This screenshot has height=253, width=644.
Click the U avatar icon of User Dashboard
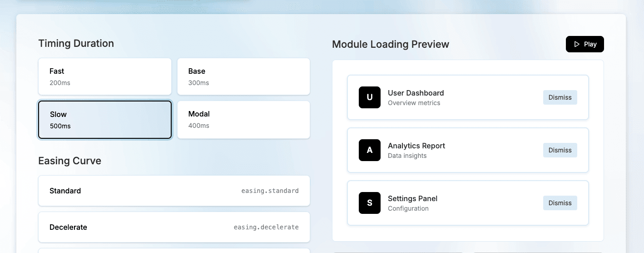[x=370, y=97]
